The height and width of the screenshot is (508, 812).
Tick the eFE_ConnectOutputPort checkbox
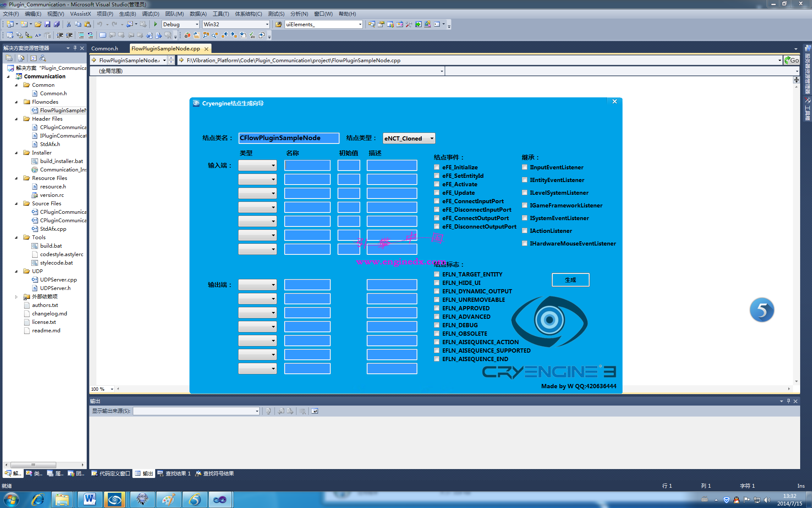[436, 218]
